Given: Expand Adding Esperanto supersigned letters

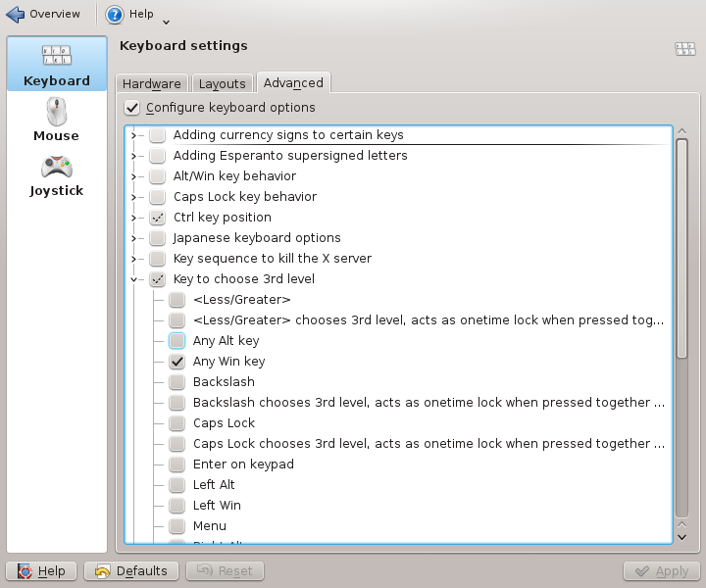Looking at the screenshot, I should pos(133,156).
